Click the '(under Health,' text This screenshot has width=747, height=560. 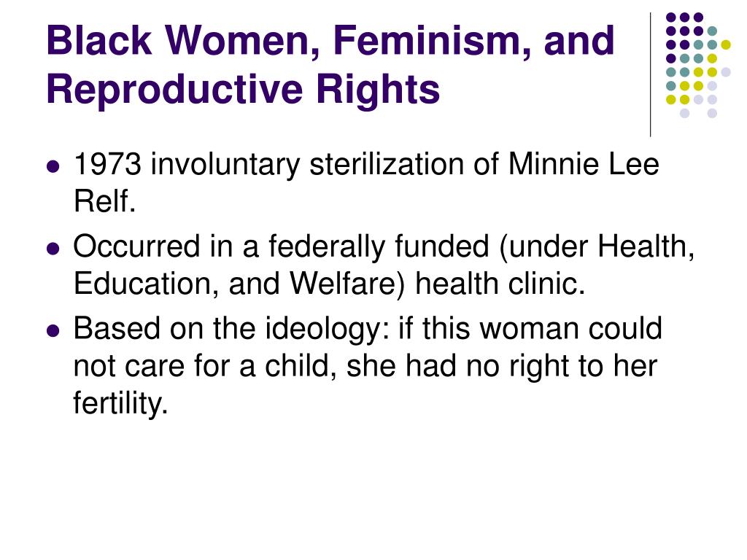[x=597, y=248]
